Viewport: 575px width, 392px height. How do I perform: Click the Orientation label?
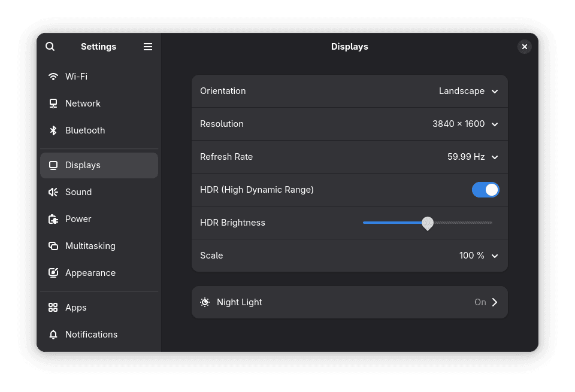point(223,91)
